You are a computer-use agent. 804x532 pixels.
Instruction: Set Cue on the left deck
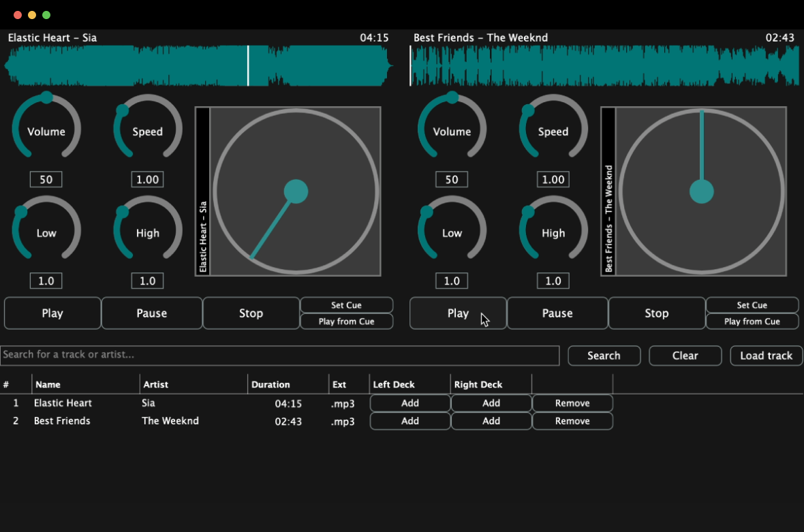pyautogui.click(x=346, y=305)
